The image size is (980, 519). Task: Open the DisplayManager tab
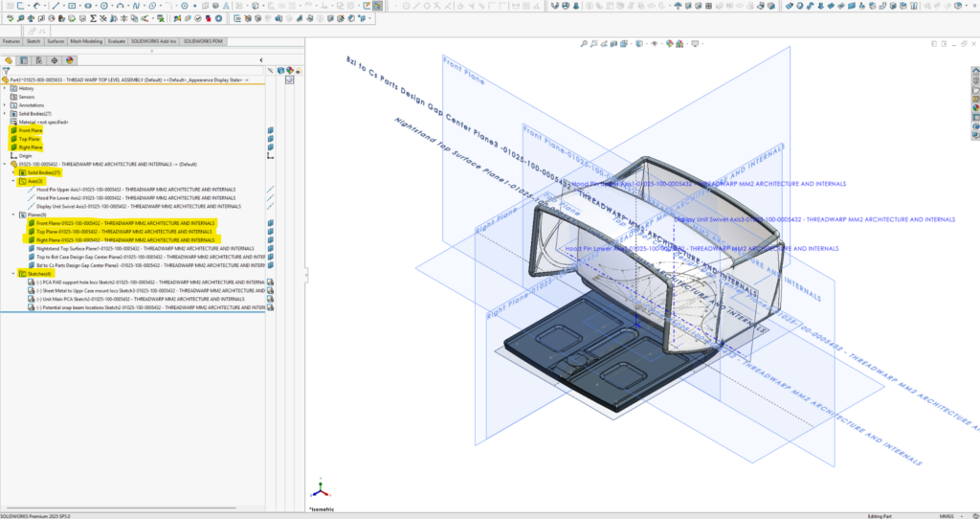(69, 60)
